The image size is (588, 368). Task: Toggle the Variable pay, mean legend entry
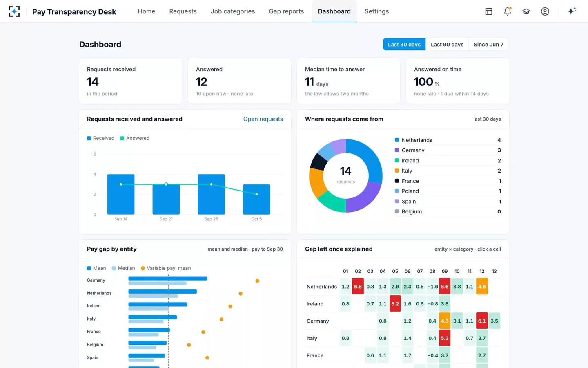pos(166,268)
